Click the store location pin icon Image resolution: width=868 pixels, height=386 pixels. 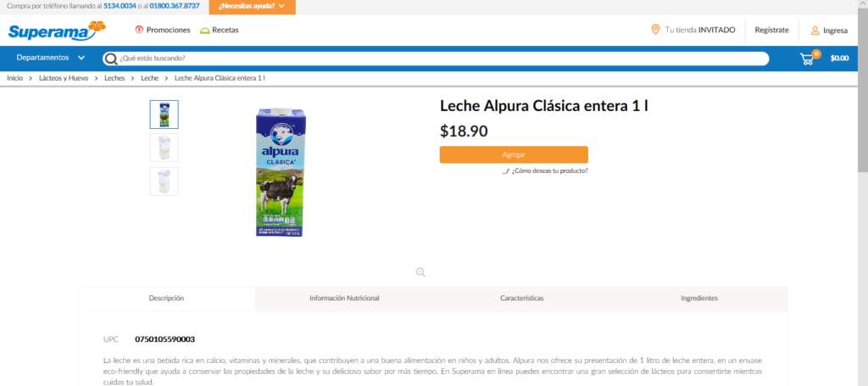655,30
